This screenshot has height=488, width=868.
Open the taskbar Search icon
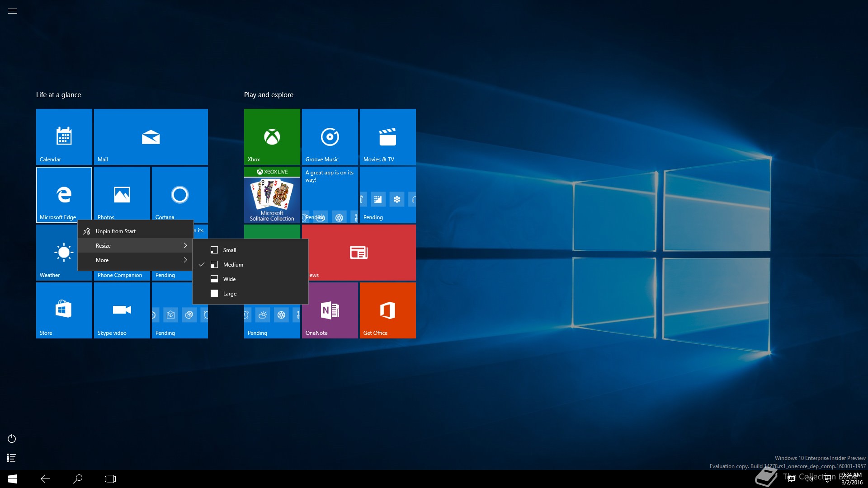(x=78, y=479)
